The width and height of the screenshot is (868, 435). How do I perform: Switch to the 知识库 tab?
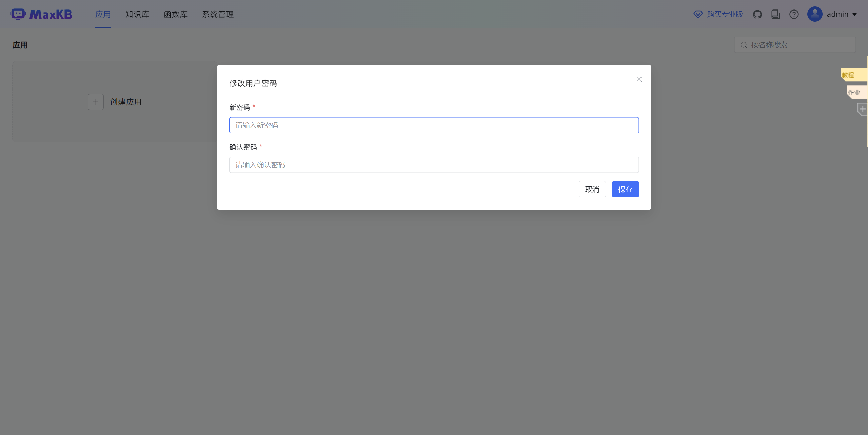tap(137, 14)
